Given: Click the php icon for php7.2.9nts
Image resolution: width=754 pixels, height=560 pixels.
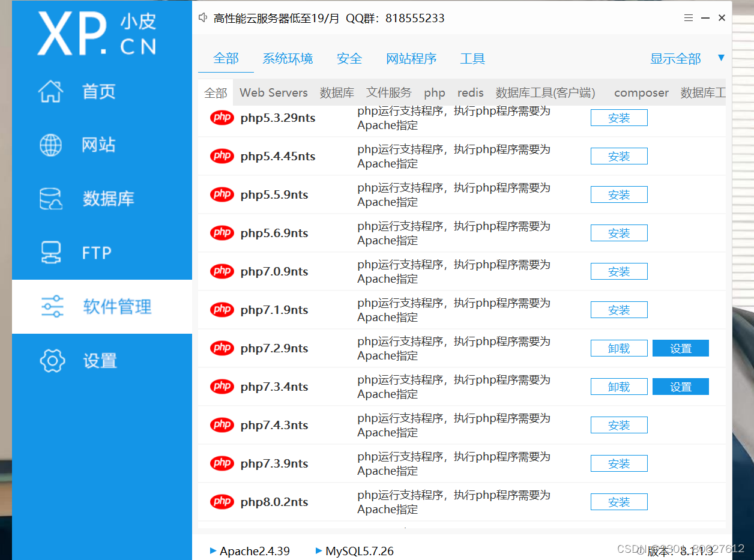Looking at the screenshot, I should 222,348.
